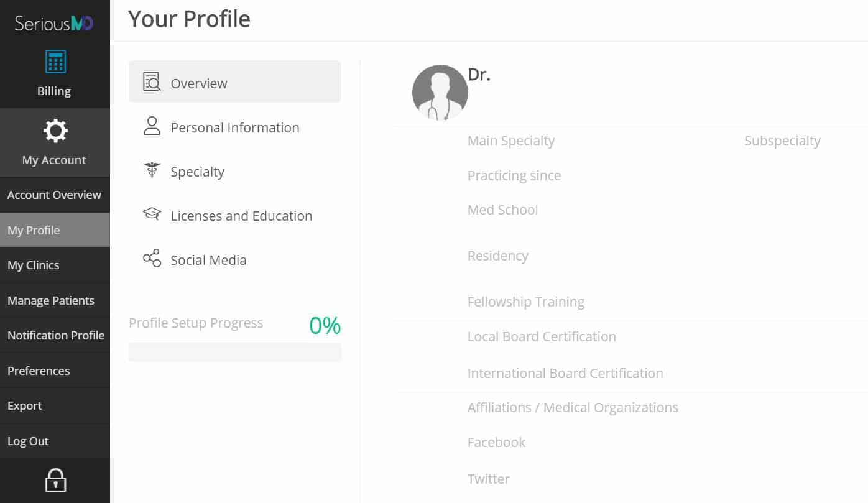Click the doctor avatar profile picture
The height and width of the screenshot is (503, 868).
[x=440, y=93]
